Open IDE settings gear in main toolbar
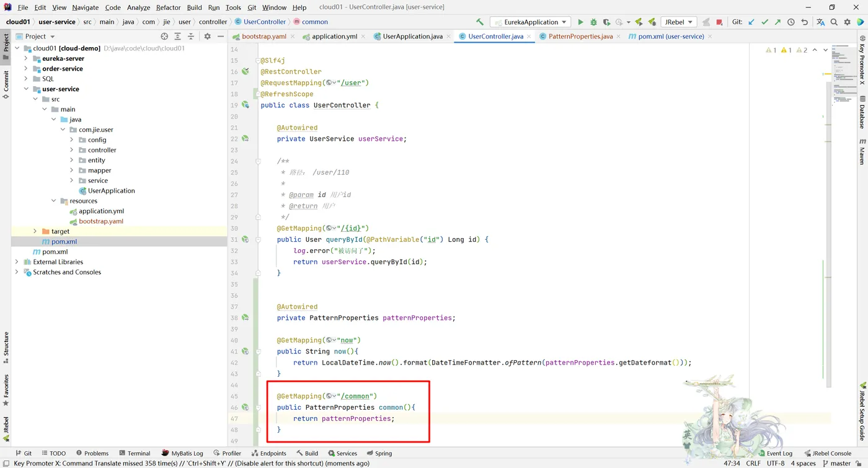This screenshot has width=868, height=468. coord(847,22)
